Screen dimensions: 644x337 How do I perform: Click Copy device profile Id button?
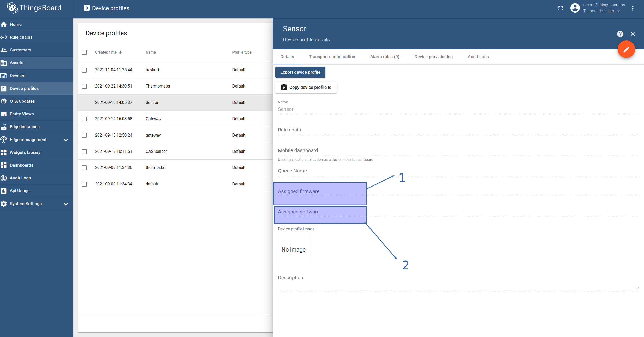click(x=306, y=88)
